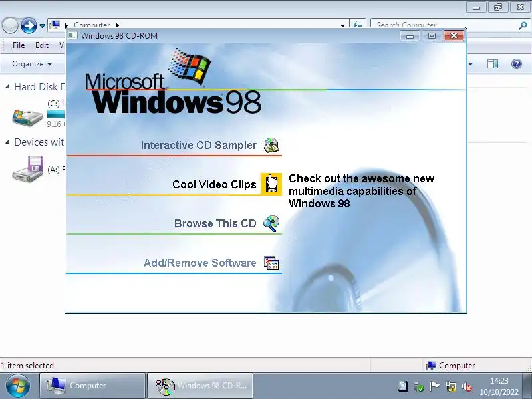Open the Edit menu in Explorer

[x=42, y=45]
